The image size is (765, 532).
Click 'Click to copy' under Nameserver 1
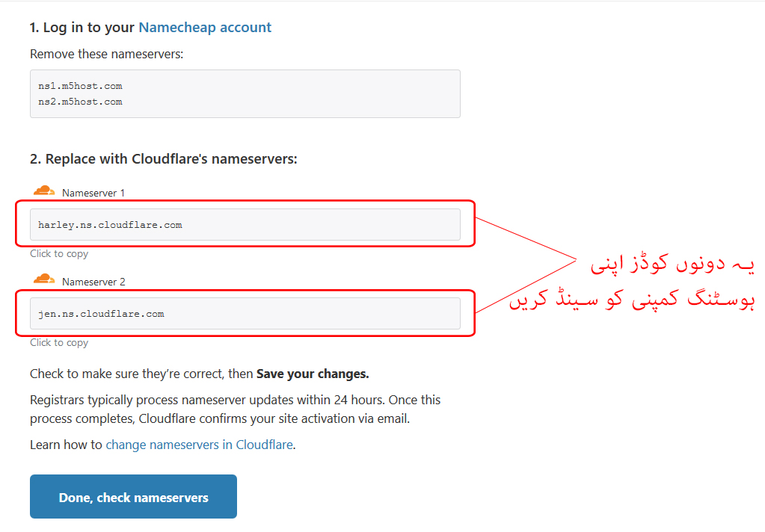59,253
